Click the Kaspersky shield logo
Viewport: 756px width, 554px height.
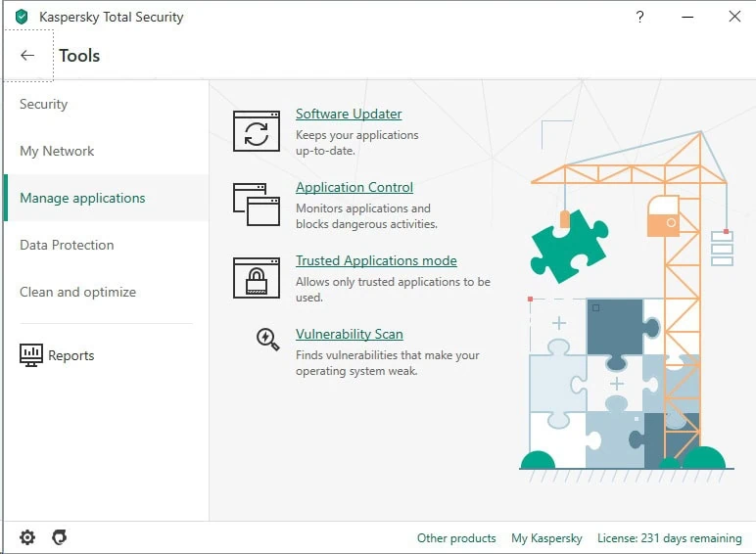coord(22,17)
